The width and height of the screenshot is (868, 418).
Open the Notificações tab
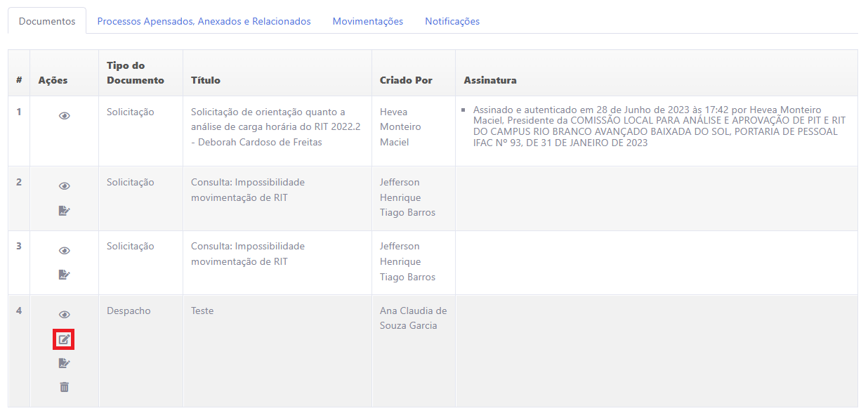point(452,21)
